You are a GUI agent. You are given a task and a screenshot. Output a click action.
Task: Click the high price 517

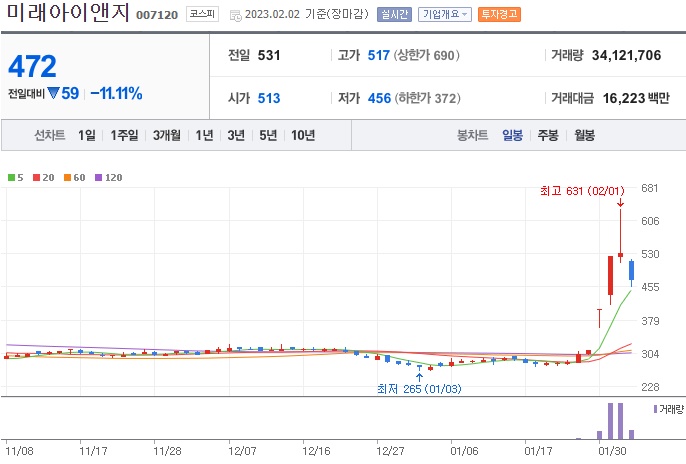(x=379, y=56)
